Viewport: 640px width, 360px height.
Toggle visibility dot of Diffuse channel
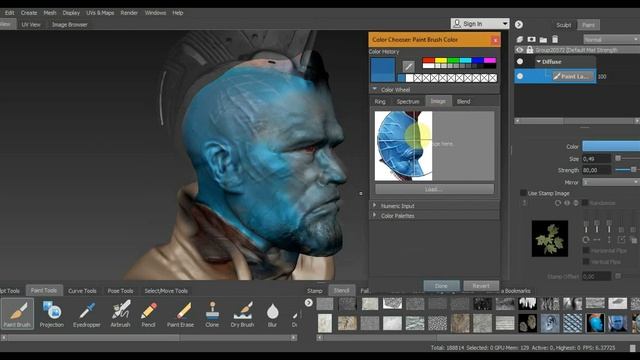coord(520,62)
